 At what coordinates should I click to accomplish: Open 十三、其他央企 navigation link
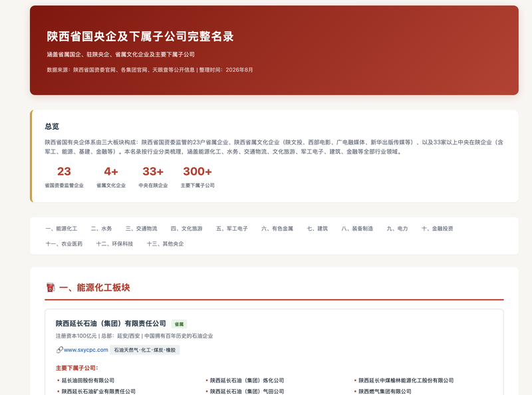165,243
